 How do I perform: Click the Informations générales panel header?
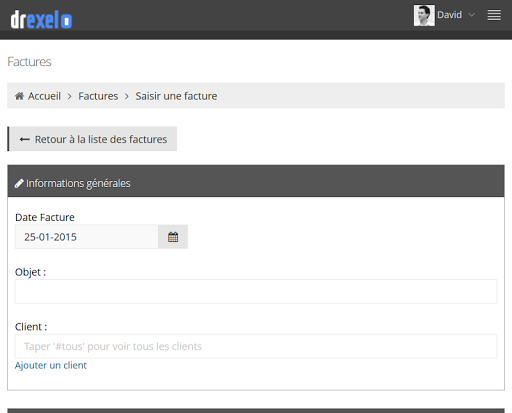pos(256,181)
